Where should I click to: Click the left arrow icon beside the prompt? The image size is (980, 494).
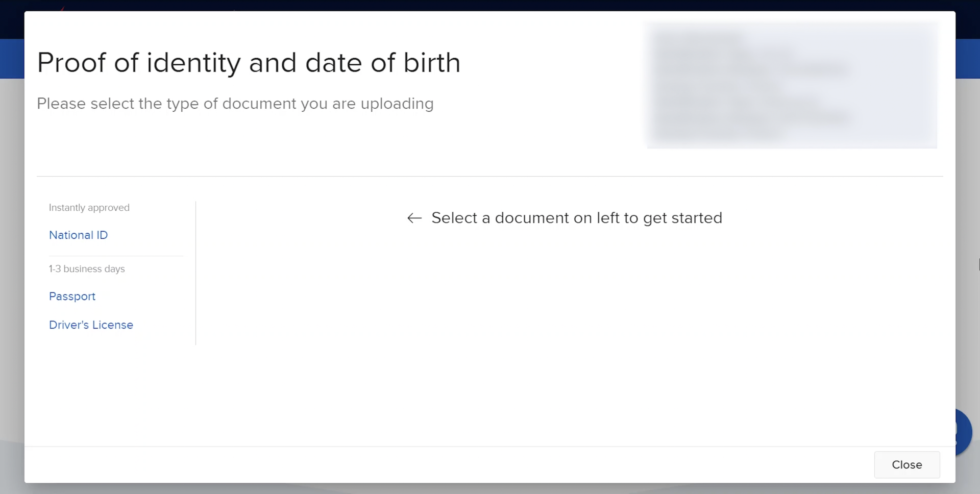click(414, 218)
